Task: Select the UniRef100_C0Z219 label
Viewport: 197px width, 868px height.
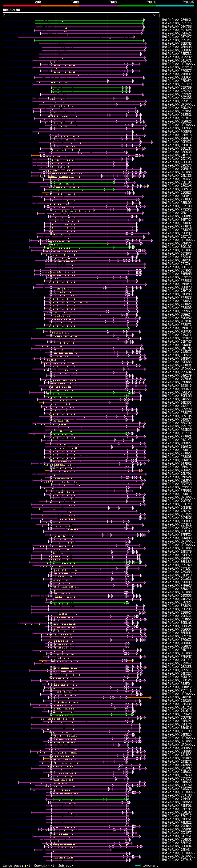Action: coord(177,67)
